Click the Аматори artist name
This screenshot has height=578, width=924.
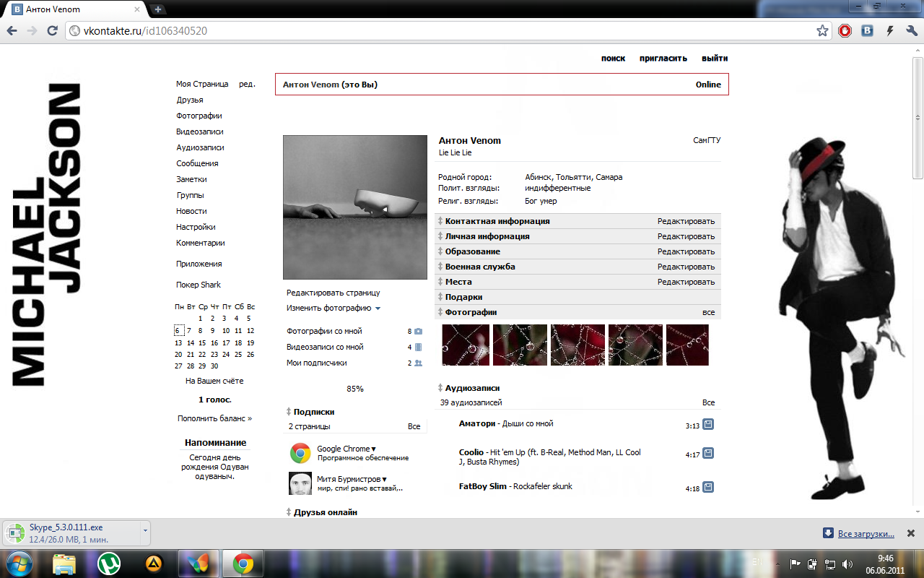click(477, 423)
